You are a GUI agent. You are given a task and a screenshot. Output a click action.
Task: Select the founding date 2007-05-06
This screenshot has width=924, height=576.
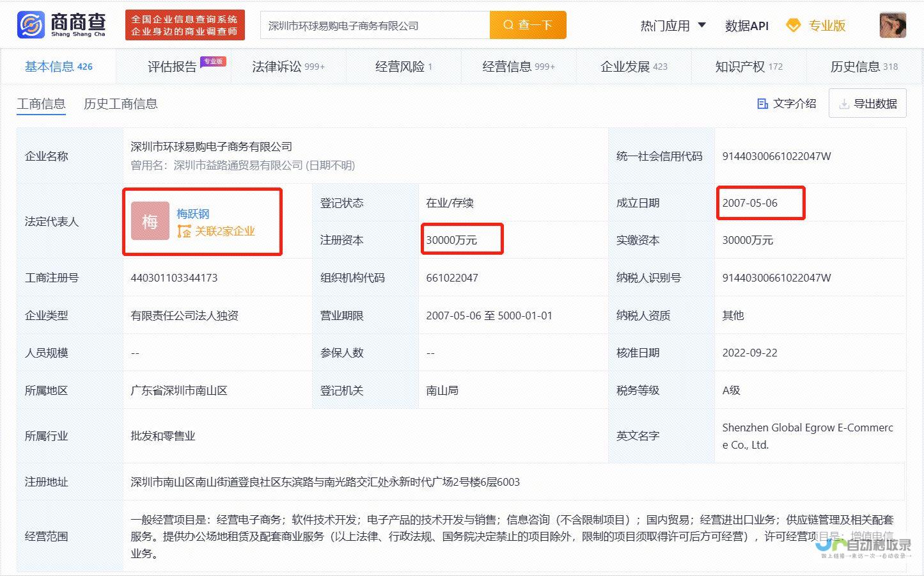pyautogui.click(x=749, y=203)
